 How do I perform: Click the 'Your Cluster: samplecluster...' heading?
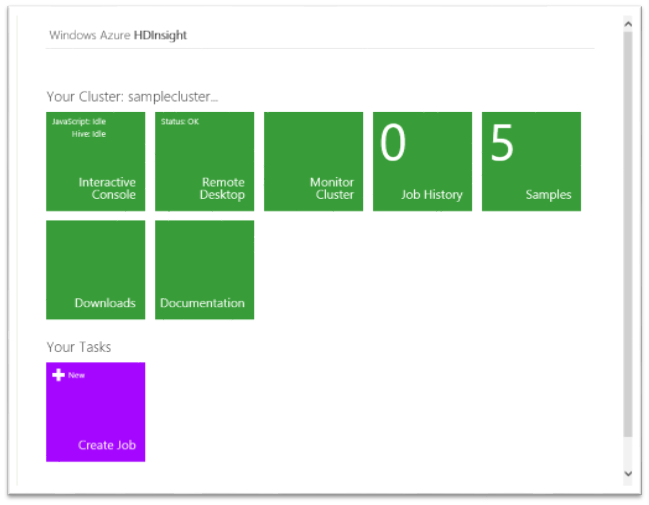[x=132, y=97]
